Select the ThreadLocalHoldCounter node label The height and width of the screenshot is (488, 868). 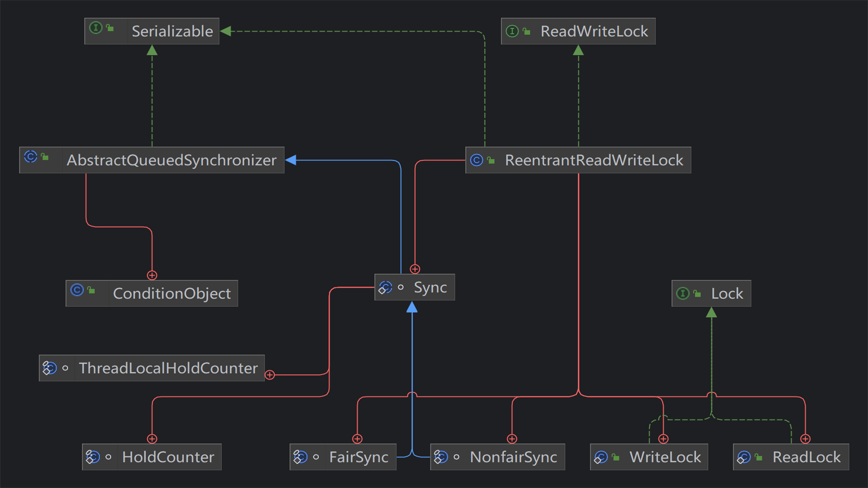168,368
